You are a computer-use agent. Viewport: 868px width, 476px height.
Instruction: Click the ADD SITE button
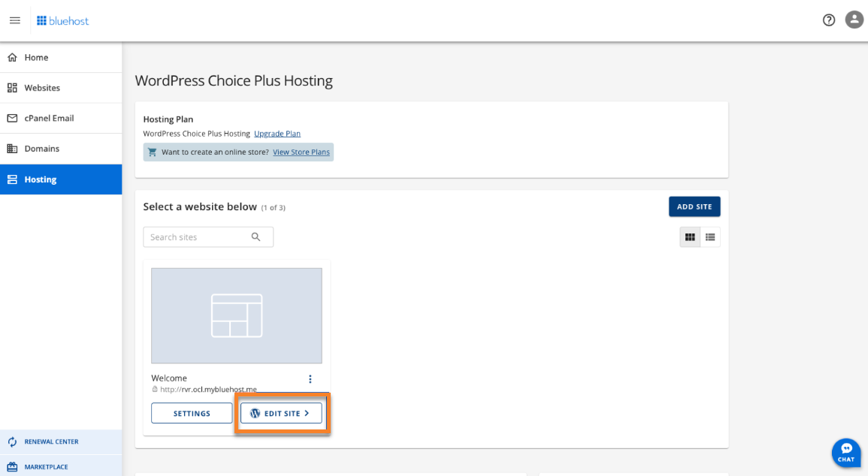tap(694, 206)
